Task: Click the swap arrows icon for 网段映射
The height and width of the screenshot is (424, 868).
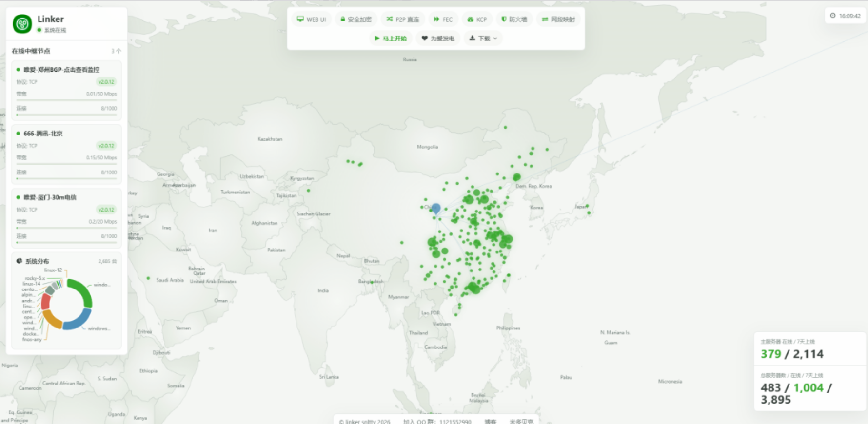Action: (545, 19)
